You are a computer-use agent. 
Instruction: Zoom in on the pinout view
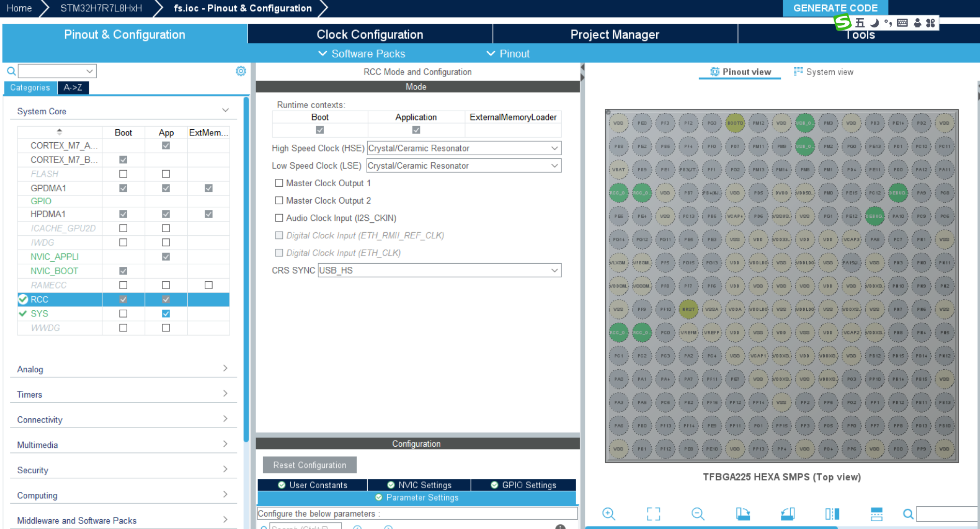click(x=609, y=513)
